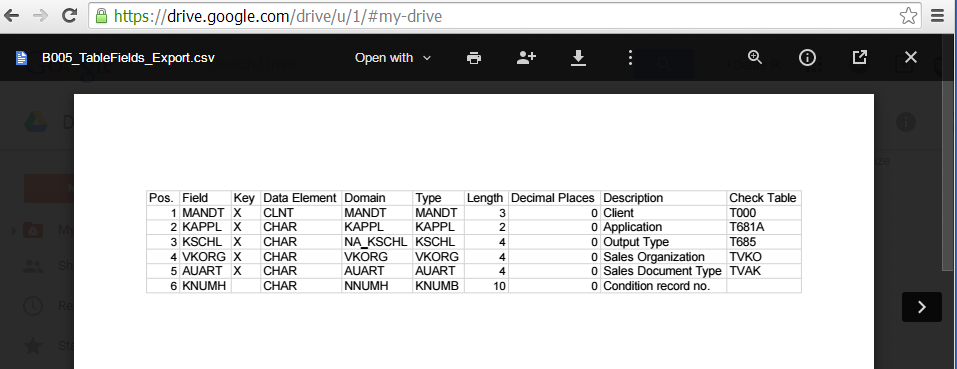
Task: Click the 'Length' column header
Action: (x=486, y=198)
